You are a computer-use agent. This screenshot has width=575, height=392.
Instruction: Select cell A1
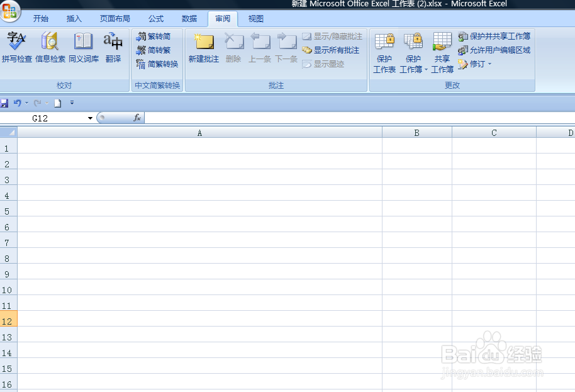pos(199,145)
